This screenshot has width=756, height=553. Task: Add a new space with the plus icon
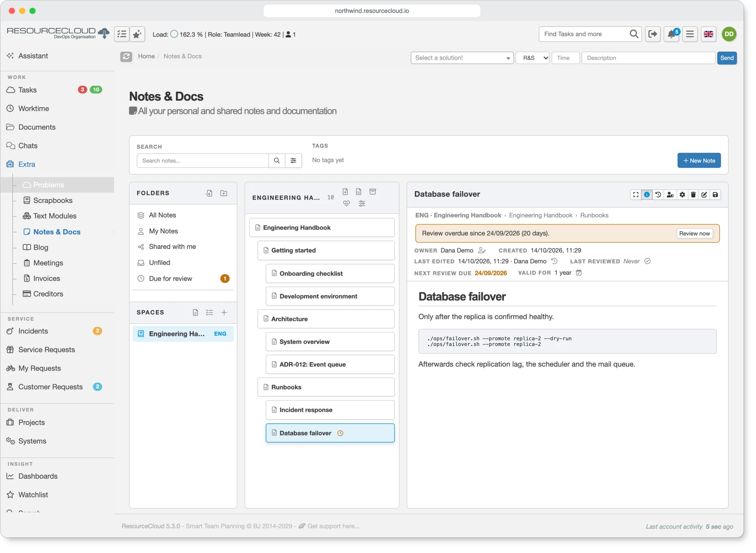(x=224, y=312)
